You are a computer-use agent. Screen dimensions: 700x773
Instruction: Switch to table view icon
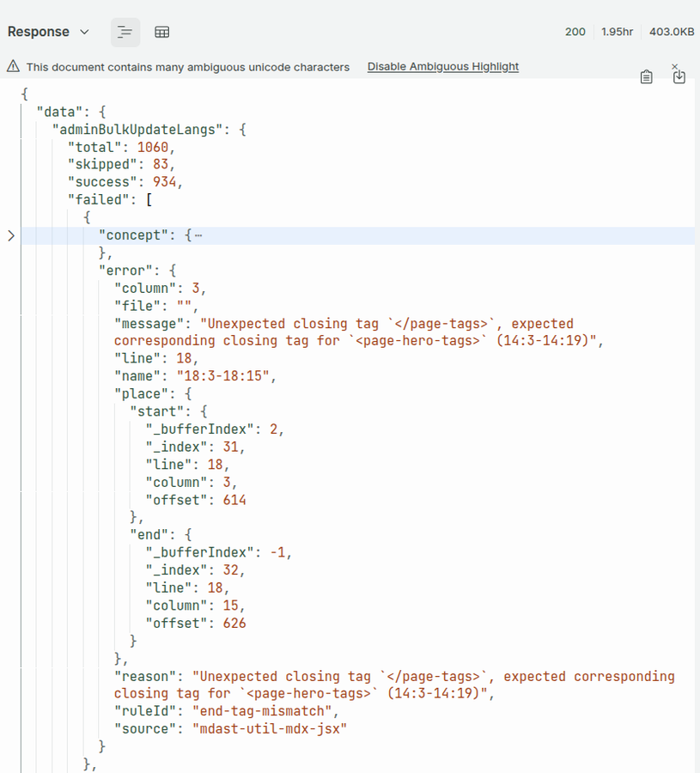click(x=162, y=33)
